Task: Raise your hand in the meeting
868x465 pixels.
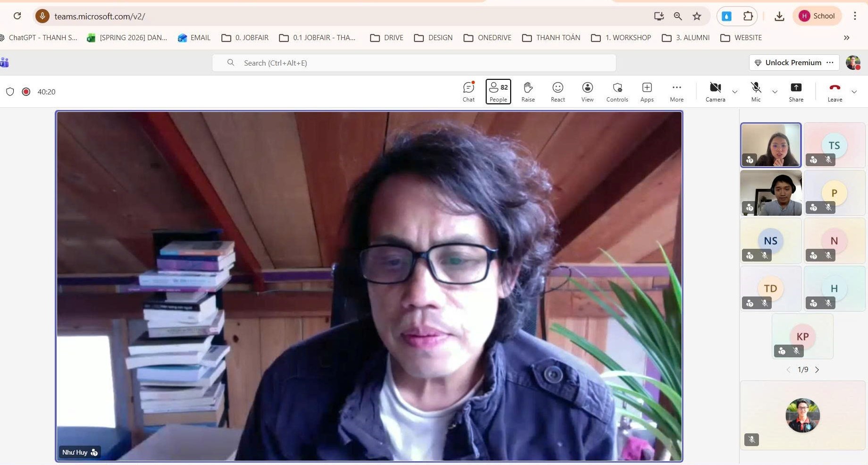Action: point(528,92)
